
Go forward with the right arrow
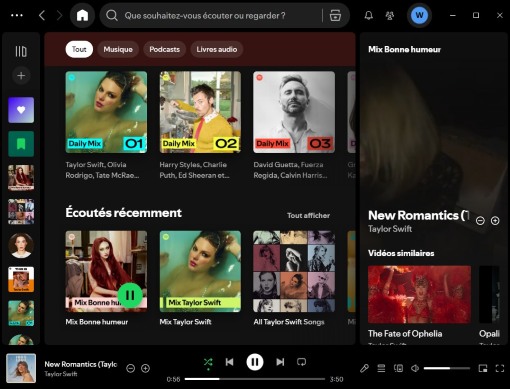click(x=59, y=15)
